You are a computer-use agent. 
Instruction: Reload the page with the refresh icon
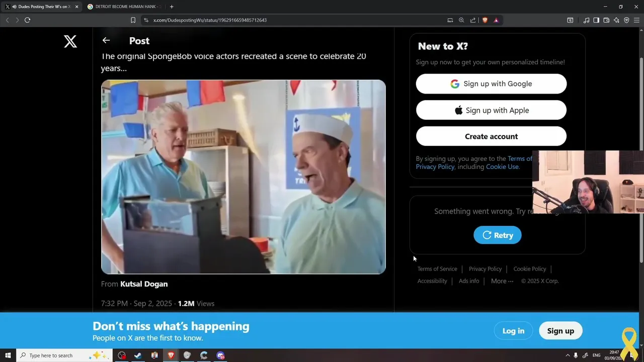[x=27, y=20]
